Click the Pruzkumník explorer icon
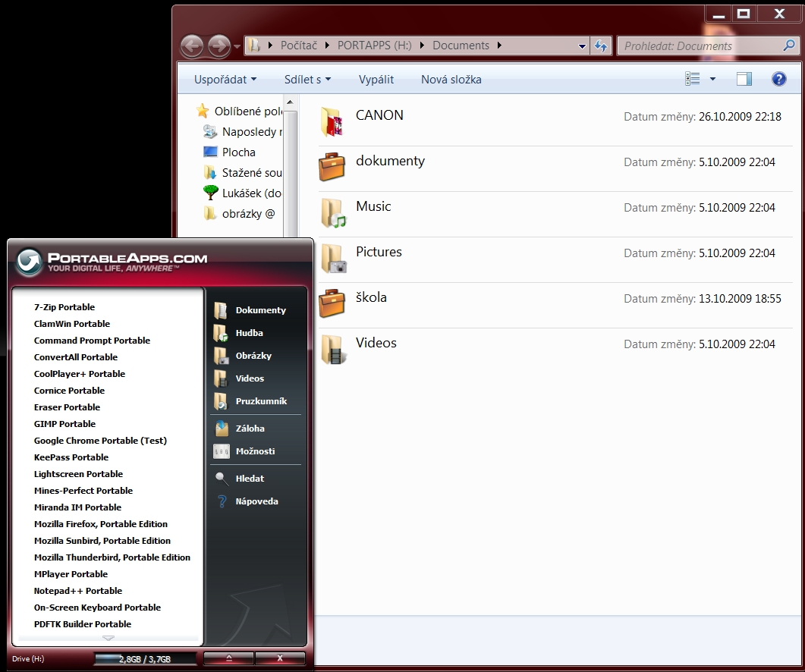 221,401
